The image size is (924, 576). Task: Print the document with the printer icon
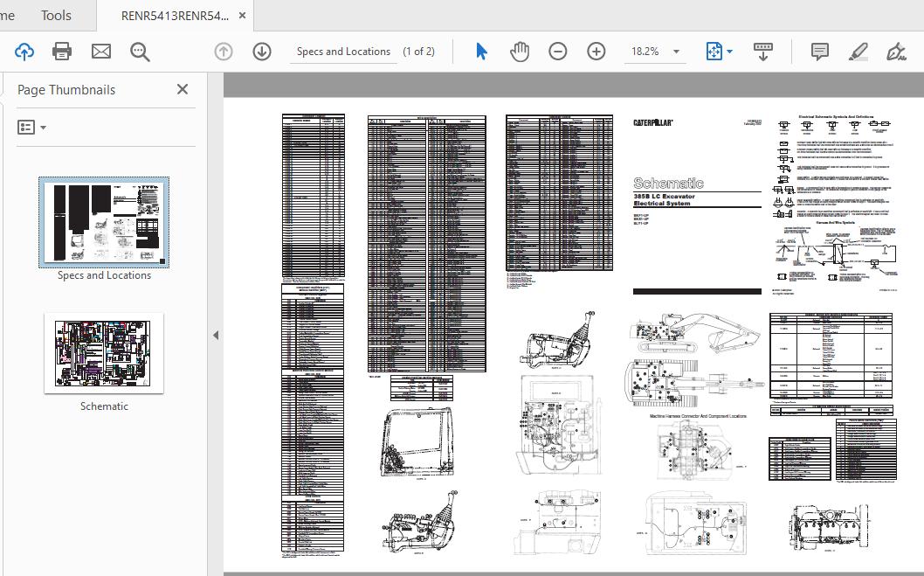point(62,52)
